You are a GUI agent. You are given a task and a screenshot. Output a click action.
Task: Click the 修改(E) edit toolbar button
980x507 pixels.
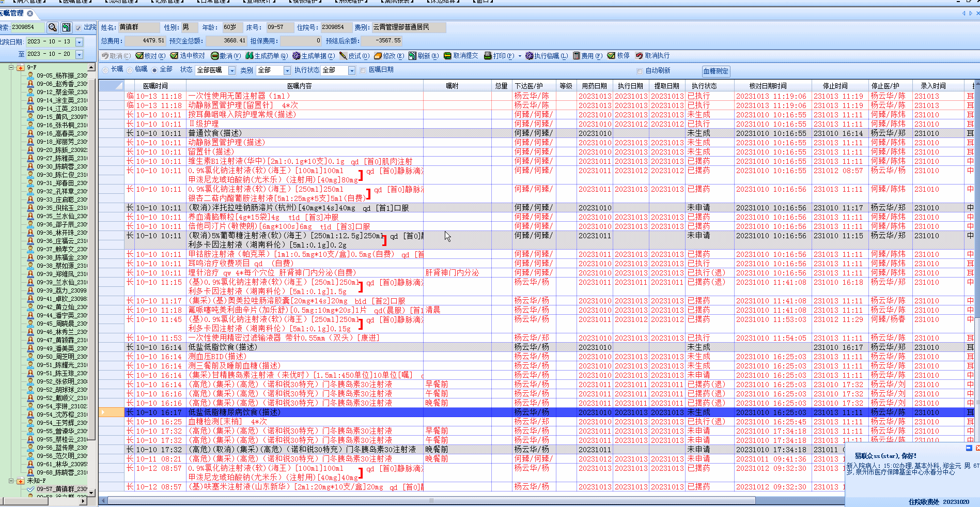tap(389, 56)
